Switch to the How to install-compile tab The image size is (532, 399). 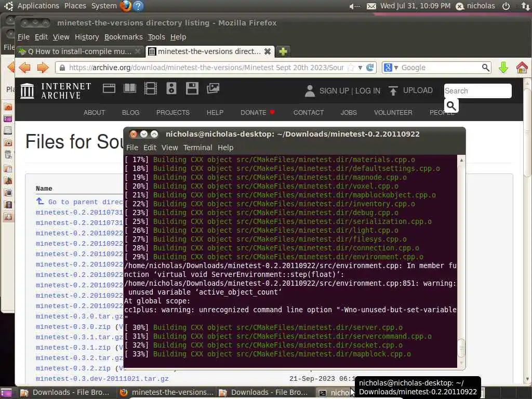point(80,51)
